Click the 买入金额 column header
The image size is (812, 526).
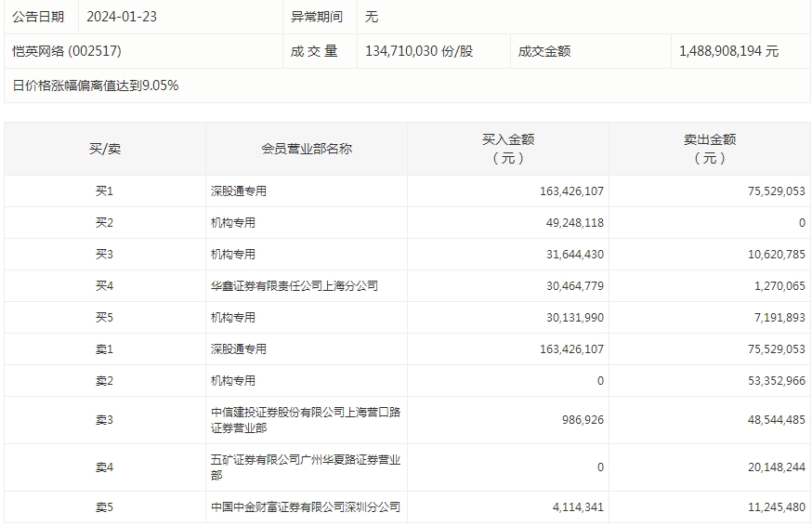(508, 149)
